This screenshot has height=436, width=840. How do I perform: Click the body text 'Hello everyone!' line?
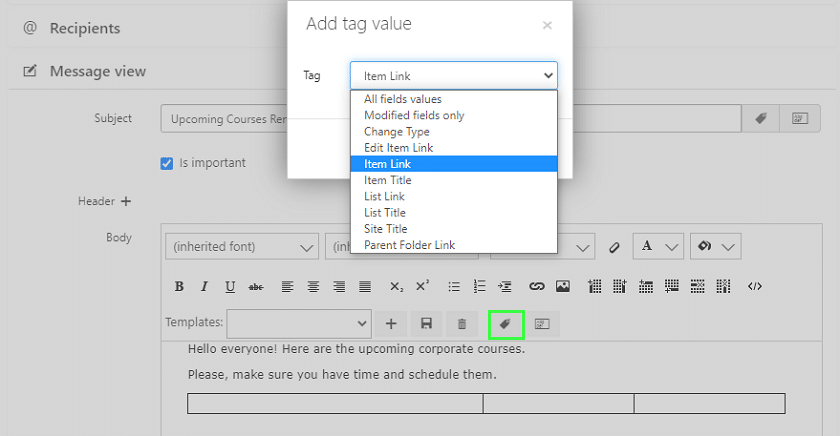[356, 349]
